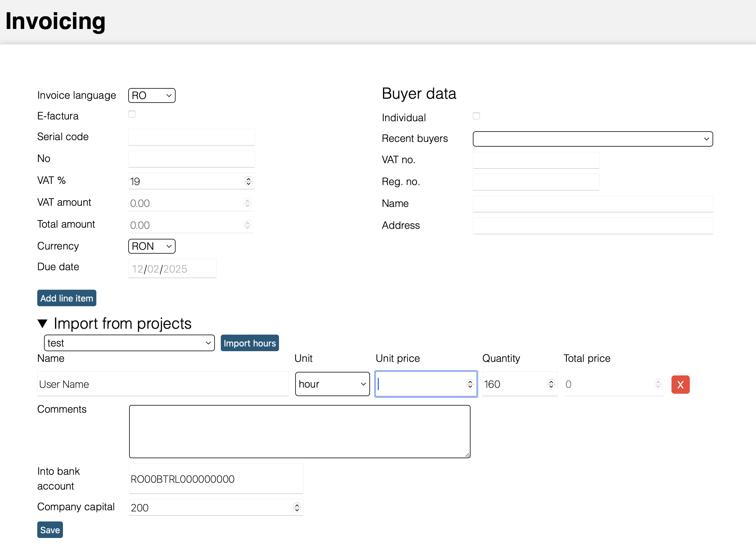The height and width of the screenshot is (551, 756).
Task: Focus the invoice No field
Action: click(x=192, y=159)
